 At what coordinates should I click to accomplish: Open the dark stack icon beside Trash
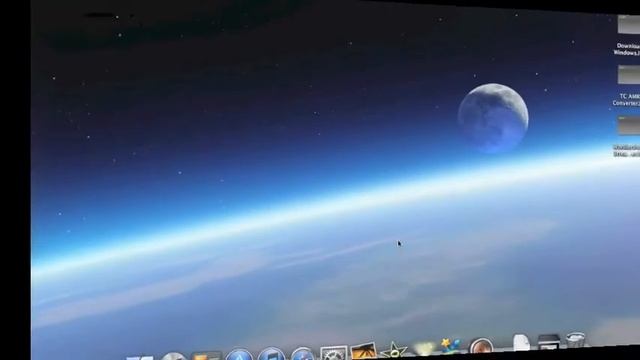tap(549, 341)
